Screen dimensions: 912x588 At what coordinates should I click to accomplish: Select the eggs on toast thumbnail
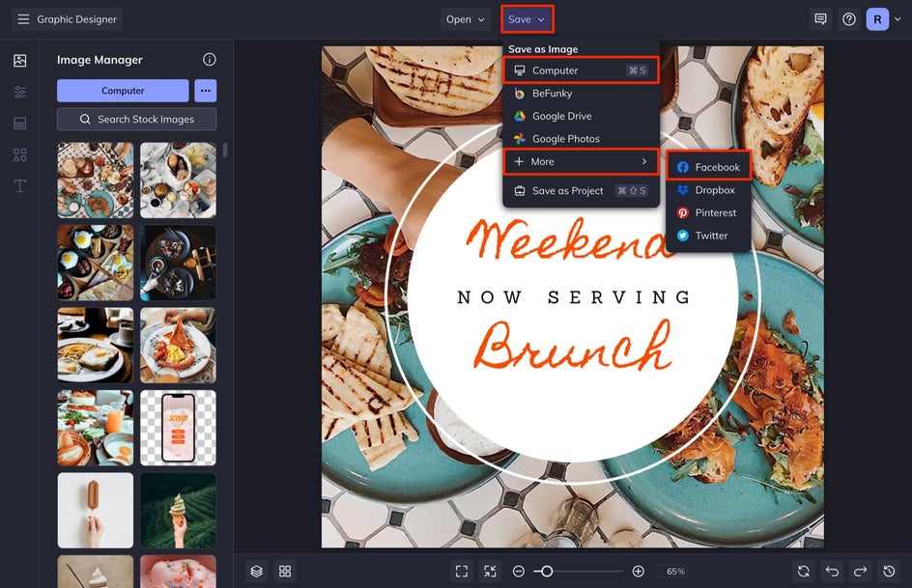click(x=96, y=345)
